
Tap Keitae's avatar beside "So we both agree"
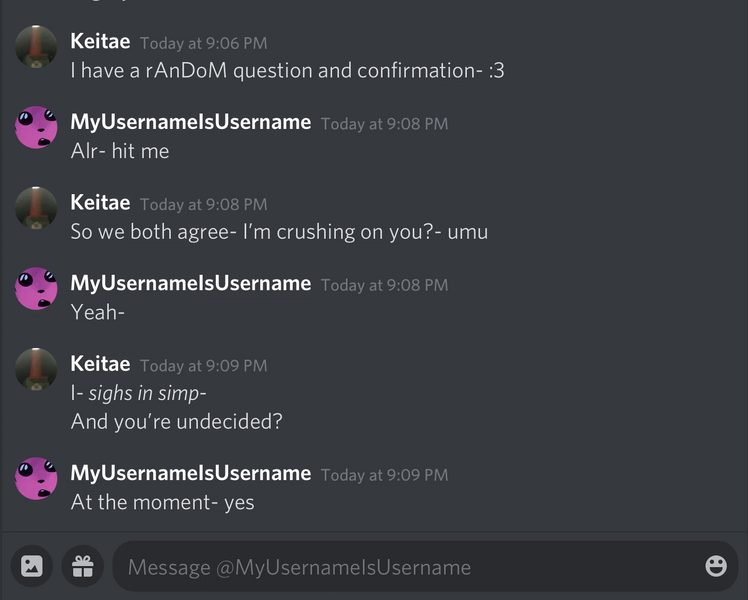(36, 208)
